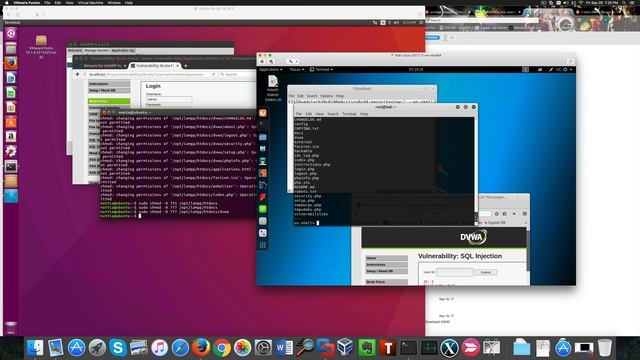The height and width of the screenshot is (360, 640).
Task: Launch Skype from the Mac dock
Action: (118, 348)
